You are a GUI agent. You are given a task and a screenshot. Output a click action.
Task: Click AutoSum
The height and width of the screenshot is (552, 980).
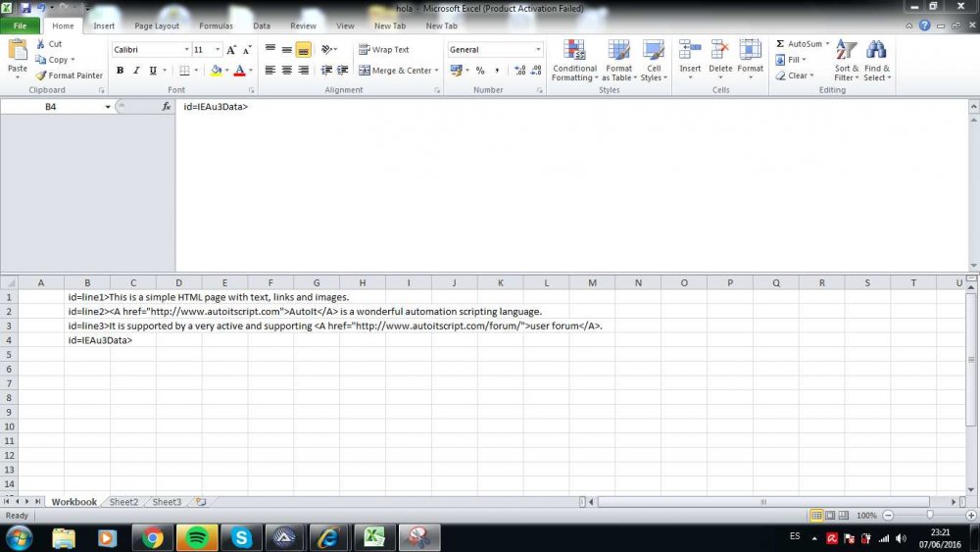[798, 44]
